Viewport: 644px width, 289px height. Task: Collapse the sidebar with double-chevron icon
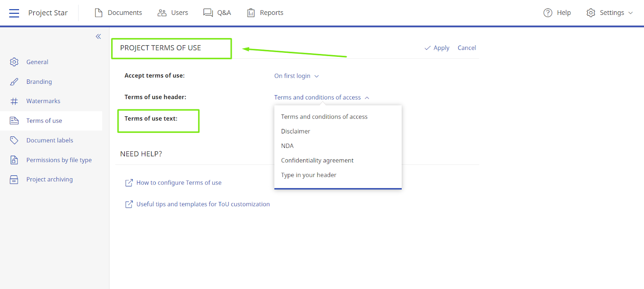point(98,37)
